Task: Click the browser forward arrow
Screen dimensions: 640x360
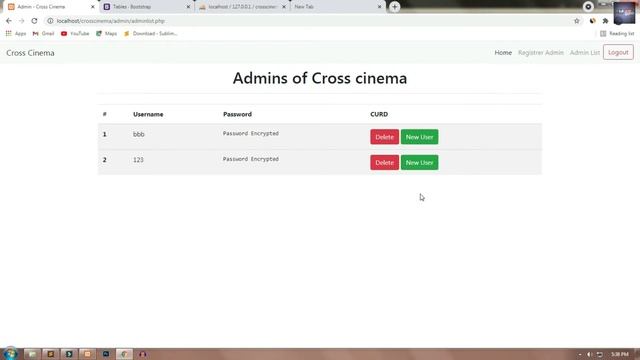Action: (21, 21)
